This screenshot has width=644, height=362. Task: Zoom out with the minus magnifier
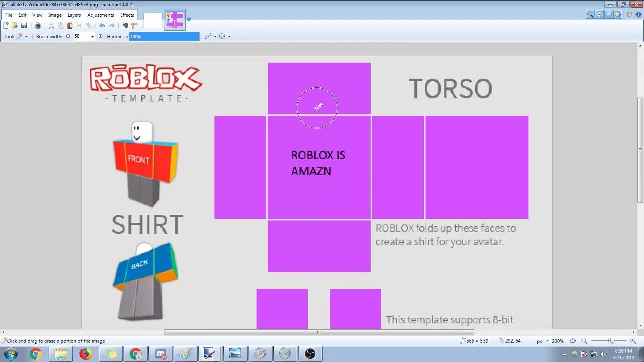click(x=585, y=341)
